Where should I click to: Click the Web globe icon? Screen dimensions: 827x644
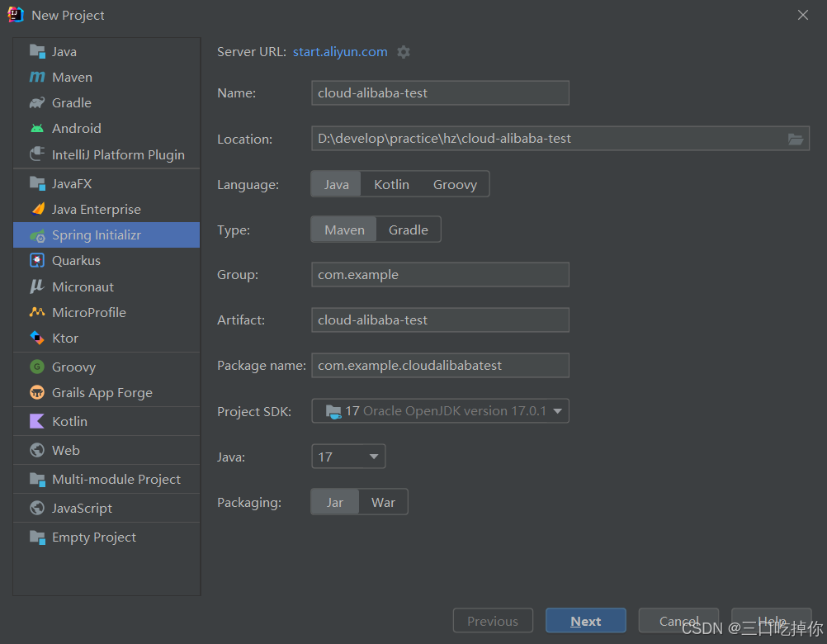(x=37, y=450)
